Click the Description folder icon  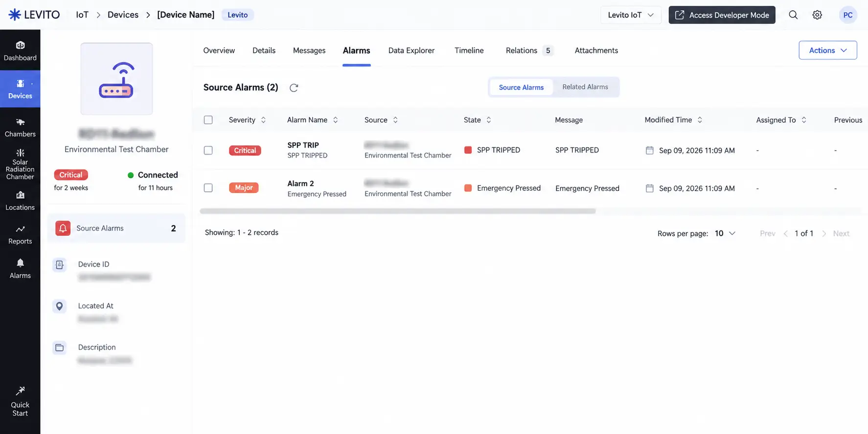(x=59, y=348)
